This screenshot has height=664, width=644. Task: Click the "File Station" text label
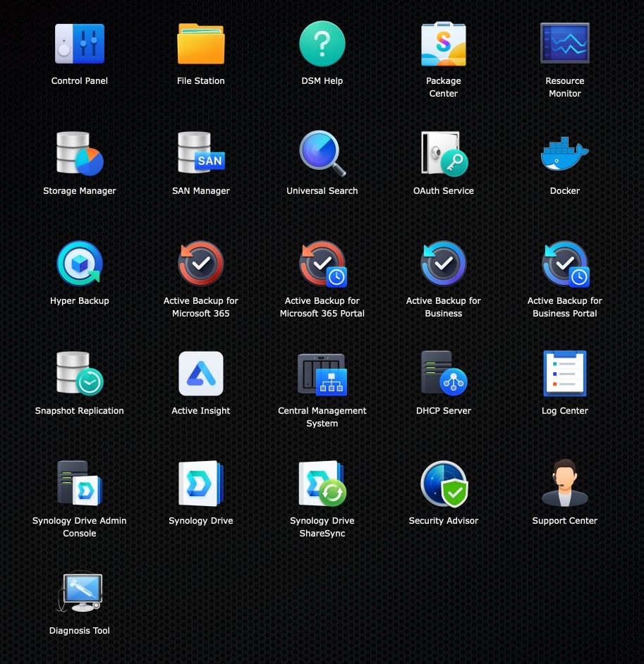pos(201,81)
